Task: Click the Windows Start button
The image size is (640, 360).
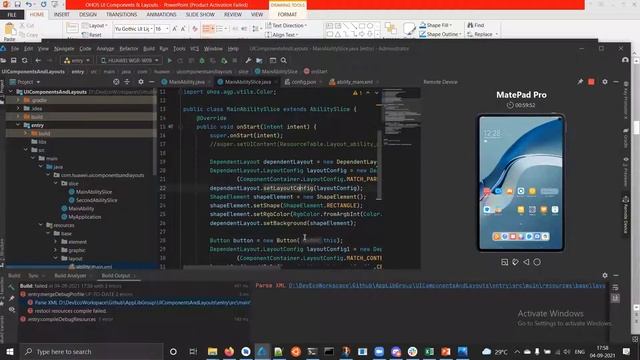Action: pos(9,351)
